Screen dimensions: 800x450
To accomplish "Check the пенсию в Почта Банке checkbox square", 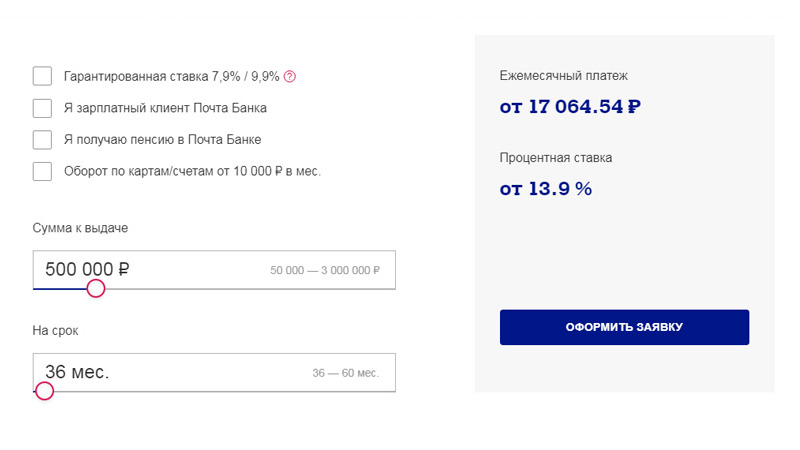I will pos(42,140).
